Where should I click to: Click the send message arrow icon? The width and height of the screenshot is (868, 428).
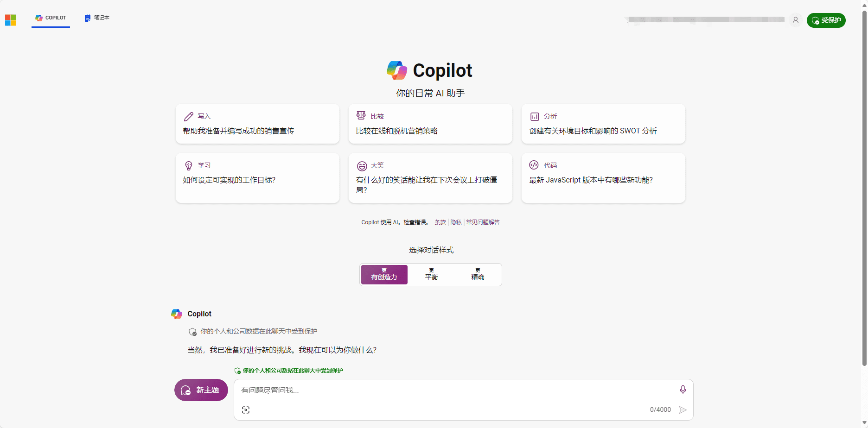tap(683, 410)
